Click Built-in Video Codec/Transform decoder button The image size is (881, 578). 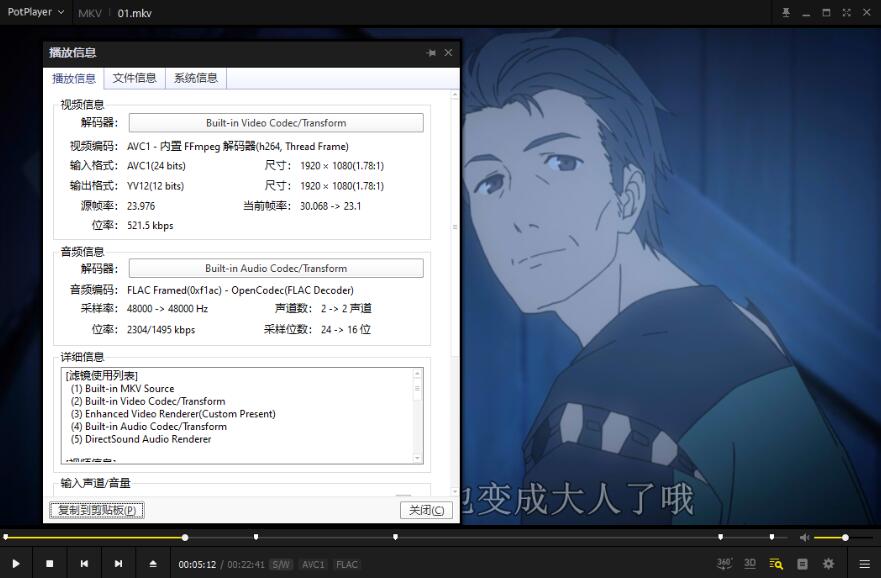[x=276, y=123]
